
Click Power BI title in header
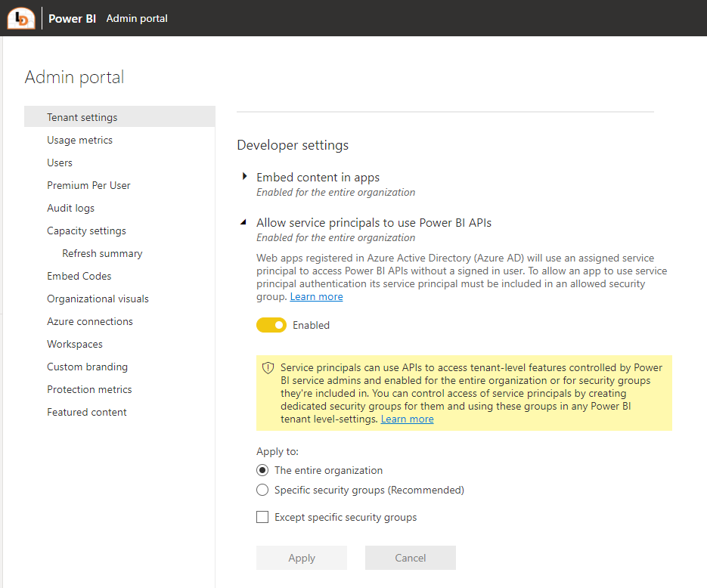click(x=72, y=18)
